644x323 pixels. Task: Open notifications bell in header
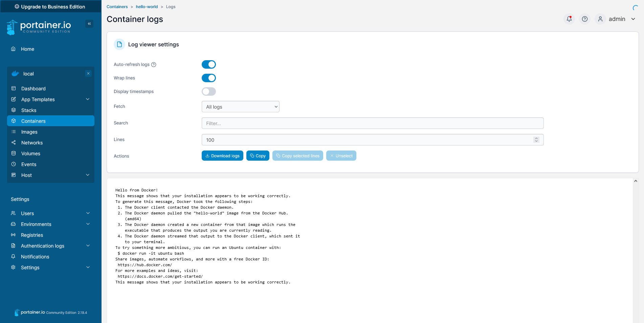coord(569,19)
